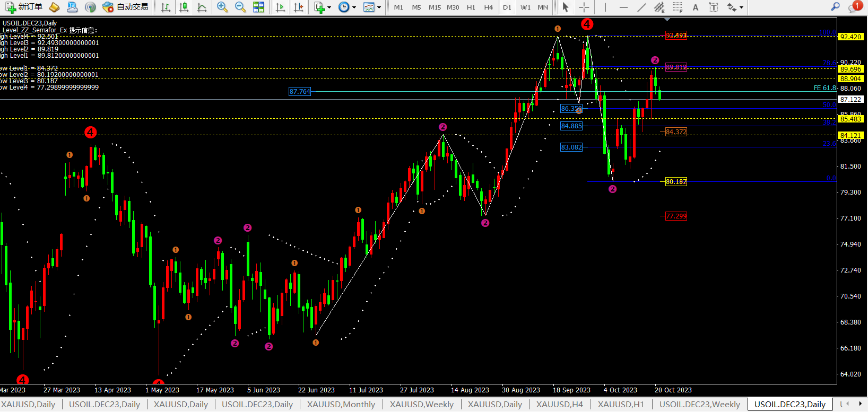Open the MetaEditor yellow book icon
This screenshot has height=412, width=868.
54,7
